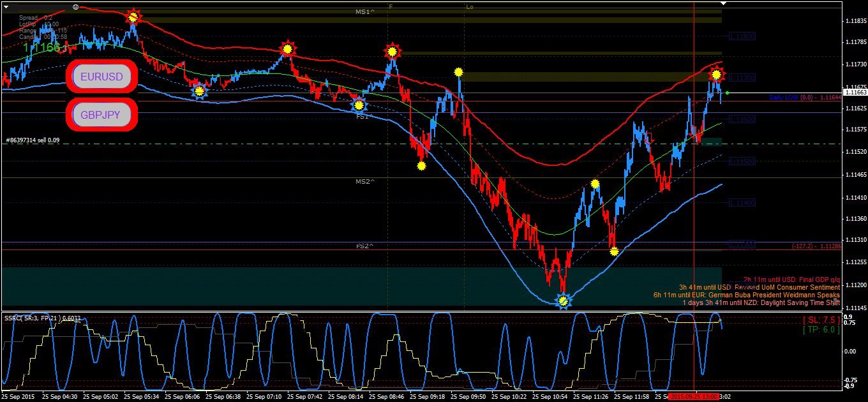Click the USD Final GDP q/q news line
The width and height of the screenshot is (868, 402).
click(791, 279)
